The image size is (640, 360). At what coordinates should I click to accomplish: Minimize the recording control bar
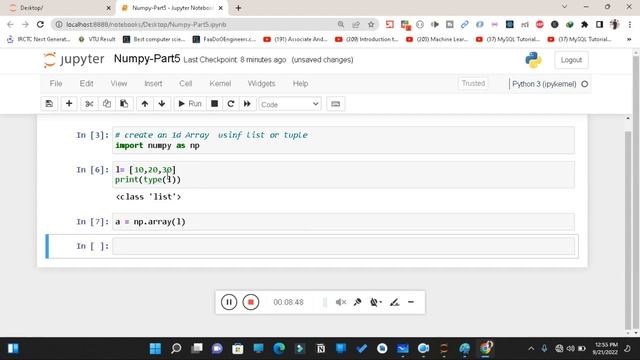click(x=411, y=302)
